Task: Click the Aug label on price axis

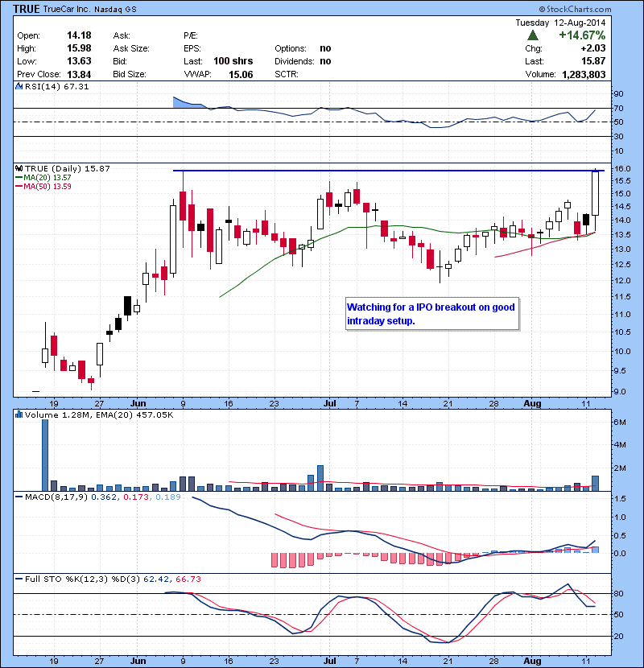Action: (532, 403)
